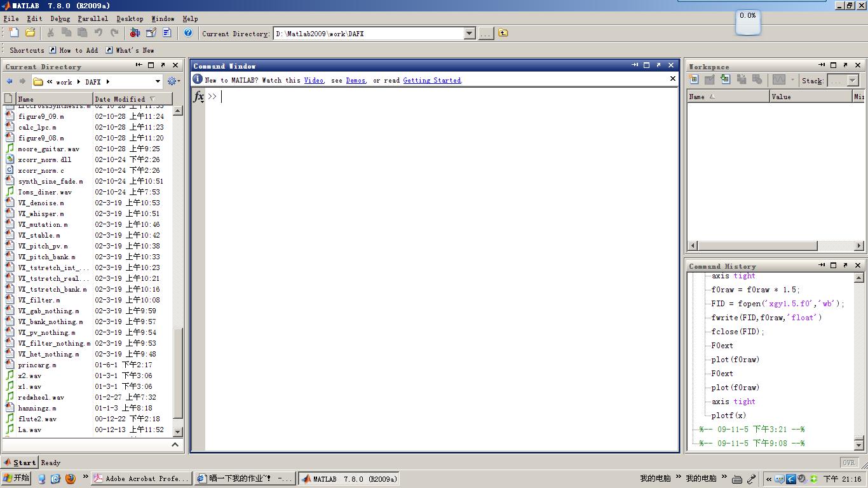Launch Firefox from quick launch bar
Screen dimensions: 868x488
[71, 478]
